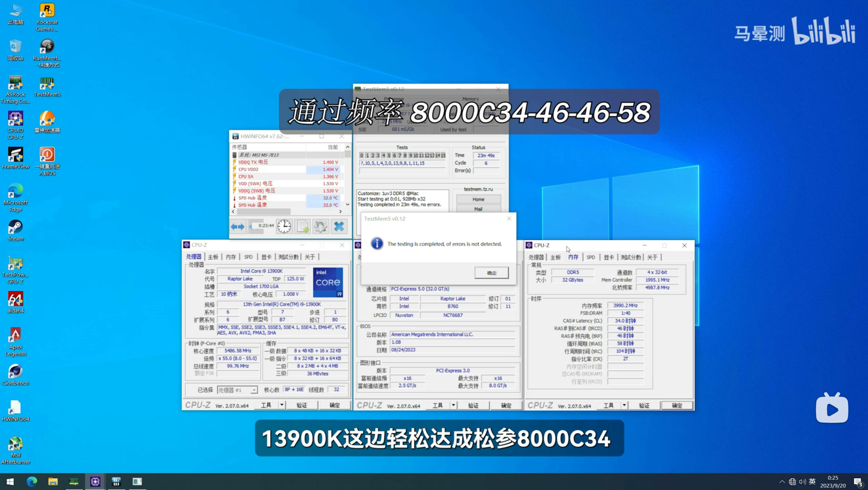868x490 pixels.
Task: Open 显卡 tab in right CPU-Z window
Action: [x=609, y=257]
